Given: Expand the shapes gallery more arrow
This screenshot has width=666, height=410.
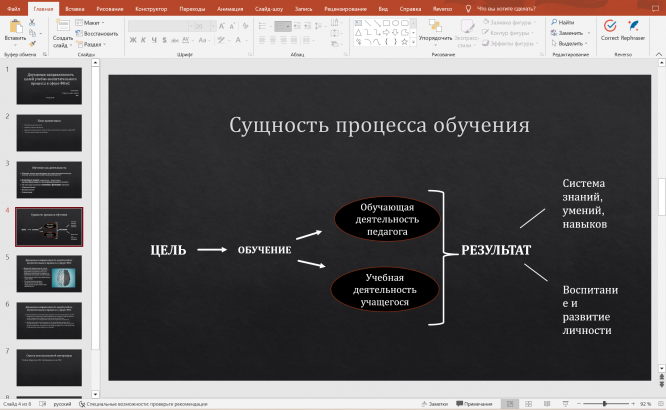Looking at the screenshot, I should 413,42.
